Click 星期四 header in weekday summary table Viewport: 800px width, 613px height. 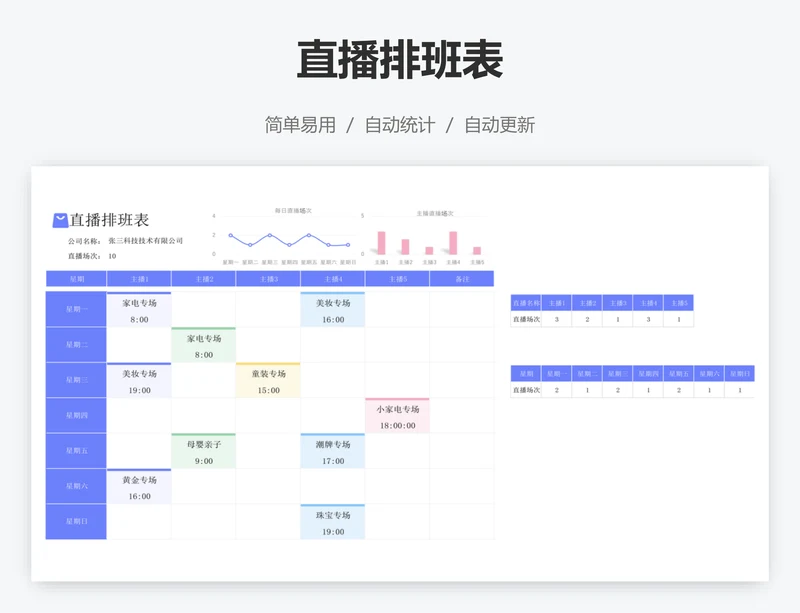coord(648,374)
